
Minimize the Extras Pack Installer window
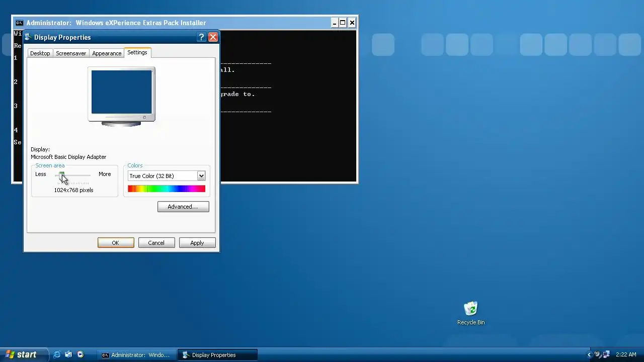(335, 23)
